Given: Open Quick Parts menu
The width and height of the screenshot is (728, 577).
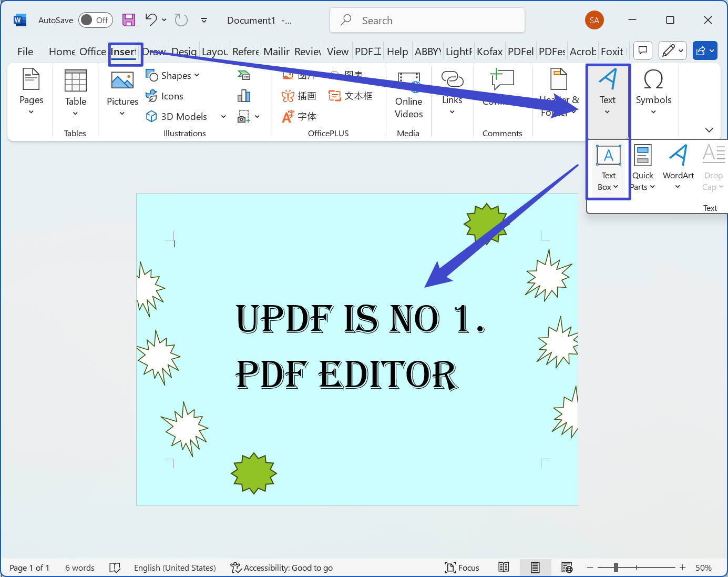Looking at the screenshot, I should 643,168.
